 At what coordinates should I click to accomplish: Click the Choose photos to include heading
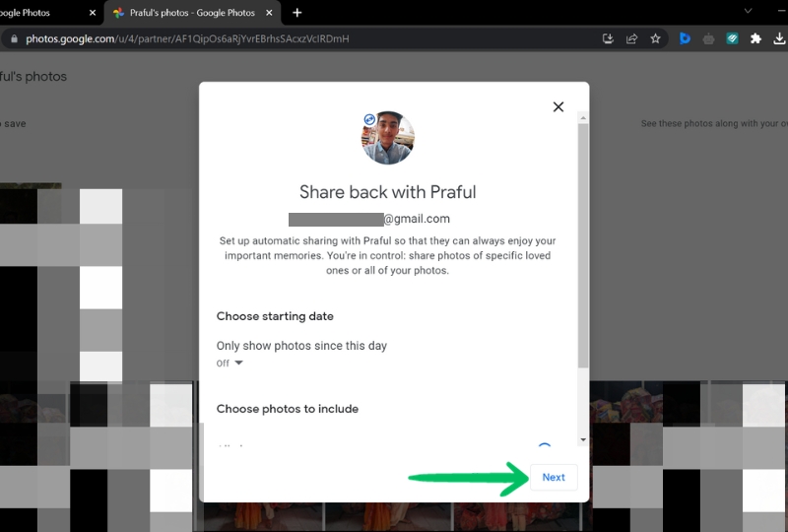pyautogui.click(x=288, y=409)
